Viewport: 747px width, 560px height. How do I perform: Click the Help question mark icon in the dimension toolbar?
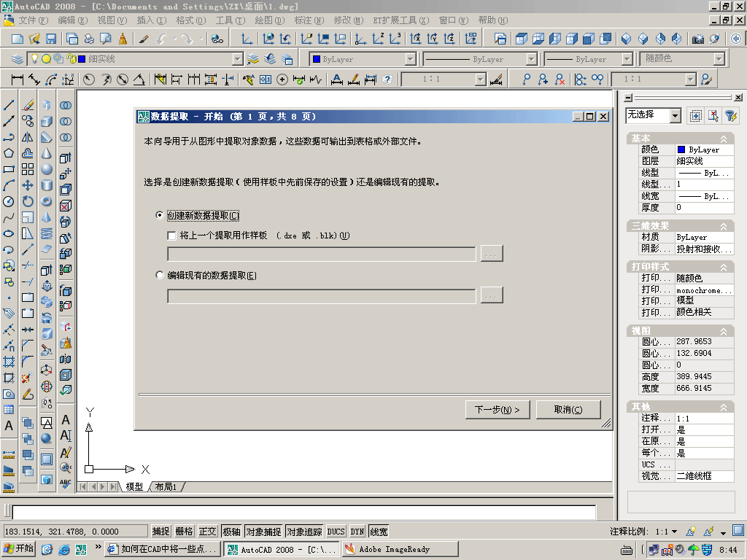(388, 79)
